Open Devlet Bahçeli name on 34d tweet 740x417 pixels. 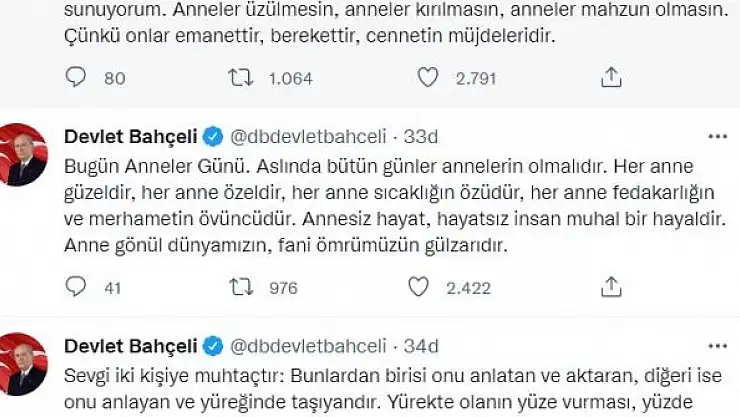pyautogui.click(x=129, y=346)
